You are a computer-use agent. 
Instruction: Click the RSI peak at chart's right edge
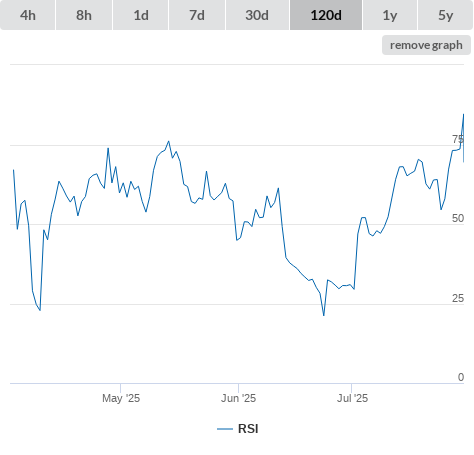coord(463,114)
